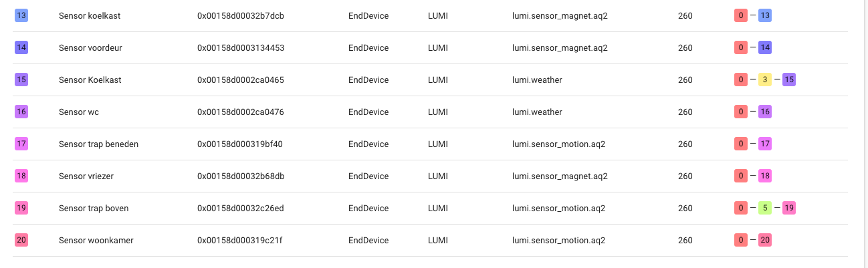Screen dimensions: 868x268
Task: Select the pink node 19 badge
Action: click(21, 208)
